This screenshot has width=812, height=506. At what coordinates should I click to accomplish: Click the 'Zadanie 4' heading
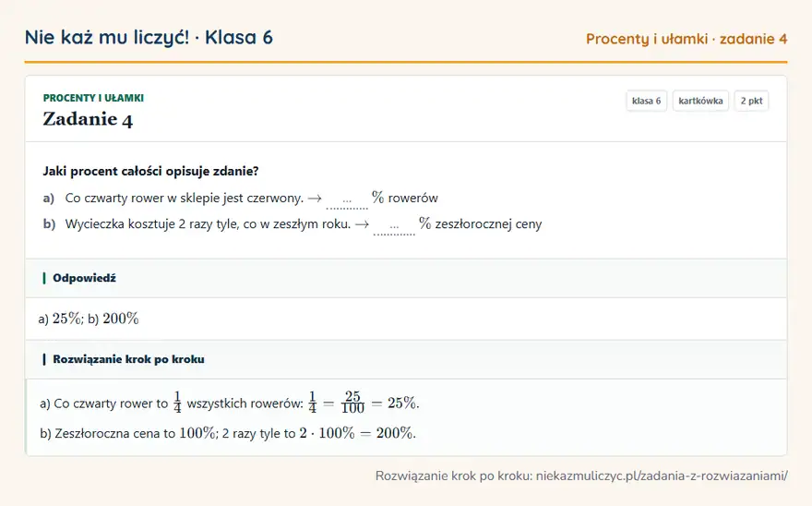click(x=88, y=119)
